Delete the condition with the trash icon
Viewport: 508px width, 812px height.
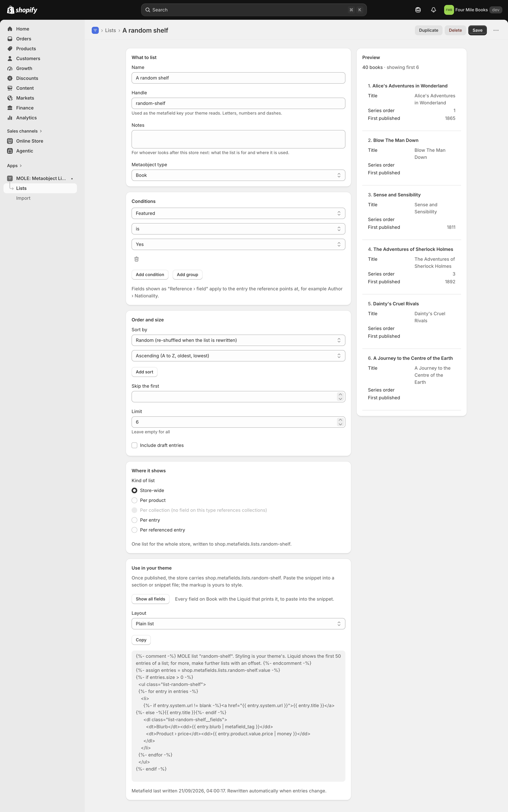(x=136, y=259)
